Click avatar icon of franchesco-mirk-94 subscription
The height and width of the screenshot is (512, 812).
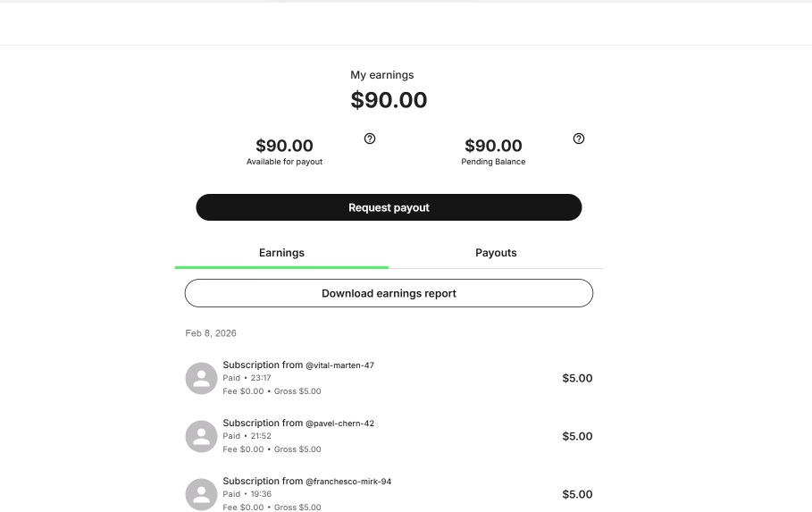click(x=202, y=494)
